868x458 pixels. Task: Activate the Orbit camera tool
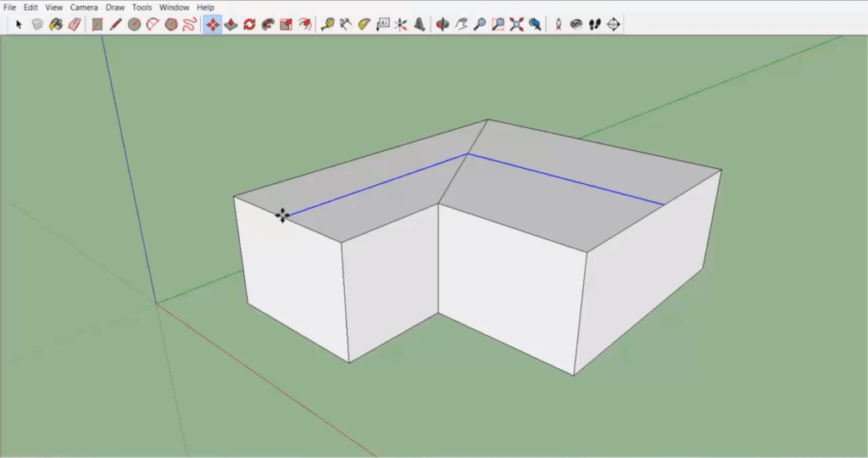tap(442, 25)
